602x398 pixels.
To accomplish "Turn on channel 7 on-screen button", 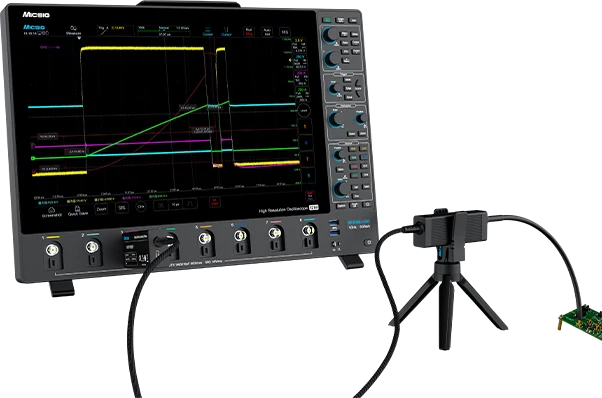I will click(x=307, y=159).
